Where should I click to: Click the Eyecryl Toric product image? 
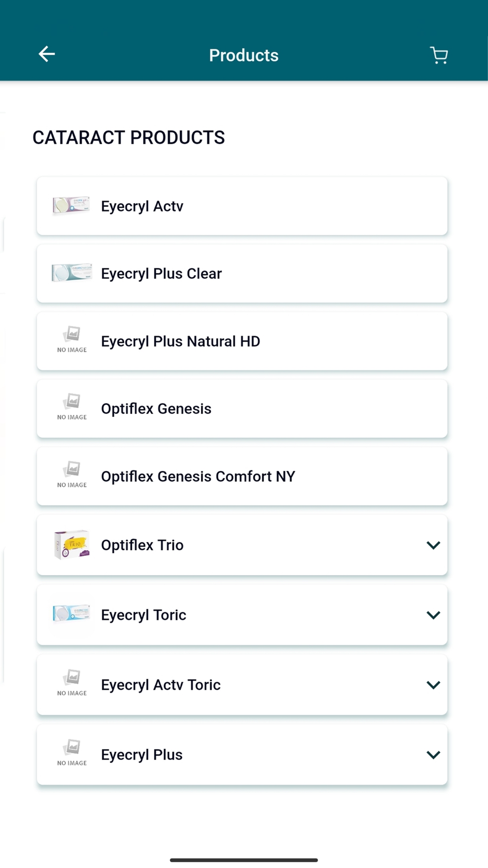click(x=71, y=614)
